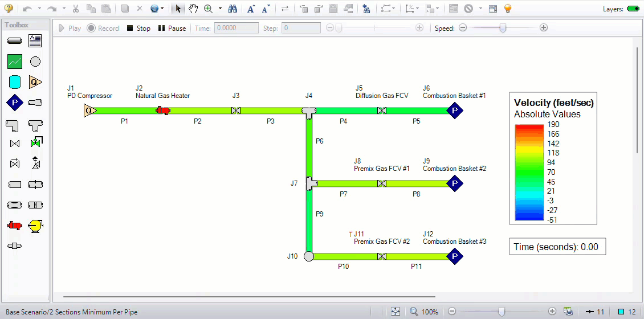Click the Time input field
This screenshot has width=644, height=319.
pos(236,28)
